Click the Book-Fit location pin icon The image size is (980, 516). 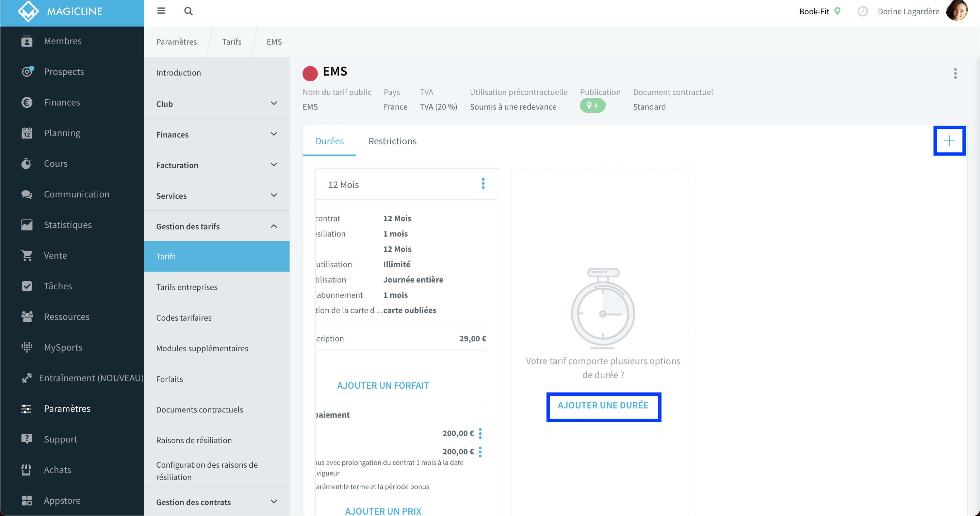(x=837, y=11)
